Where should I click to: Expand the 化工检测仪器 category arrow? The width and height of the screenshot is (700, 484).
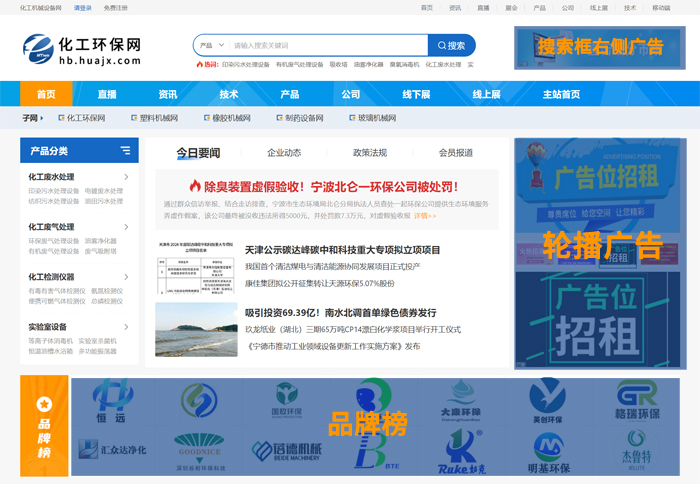(x=125, y=277)
